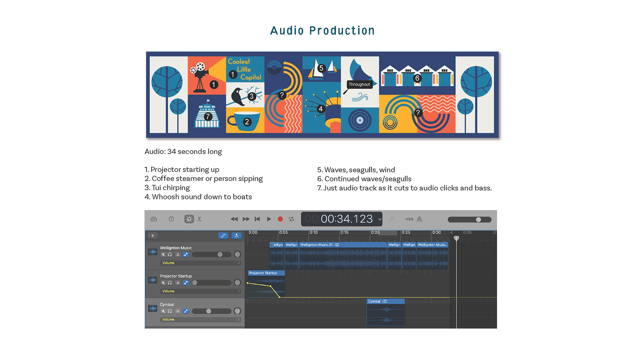The image size is (644, 362).
Task: Click the middle automation point on Projector Startup curve
Action: tap(271, 286)
